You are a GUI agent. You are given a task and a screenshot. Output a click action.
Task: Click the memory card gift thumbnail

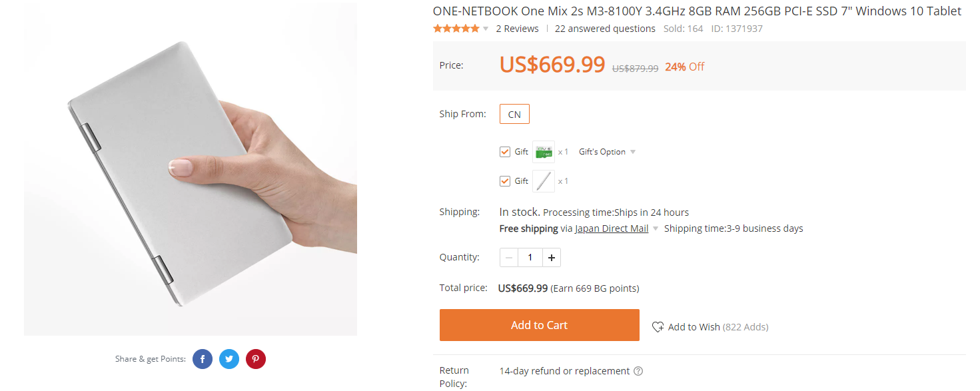coord(544,152)
